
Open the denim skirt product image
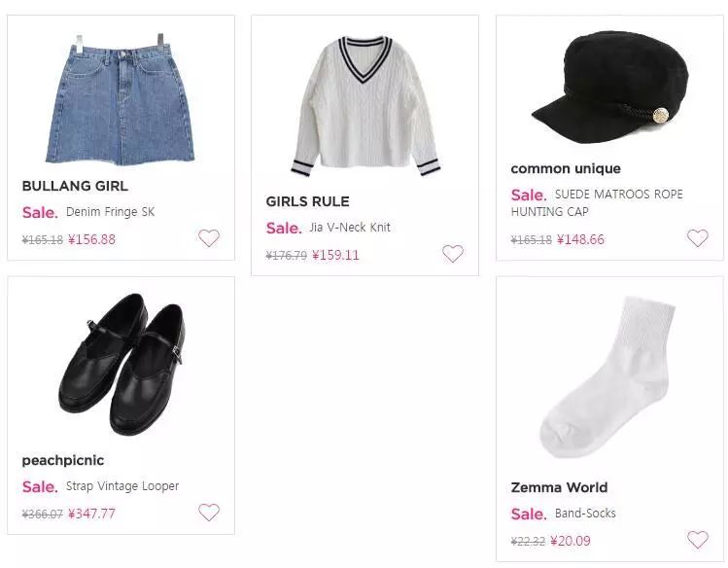point(121,99)
